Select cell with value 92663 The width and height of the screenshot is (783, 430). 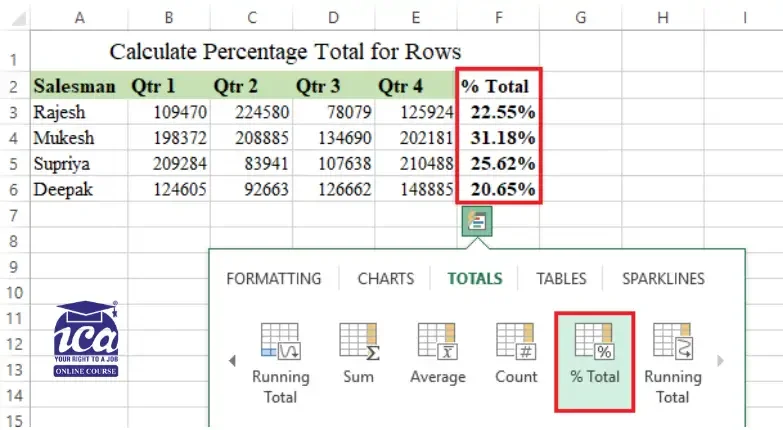(x=252, y=190)
